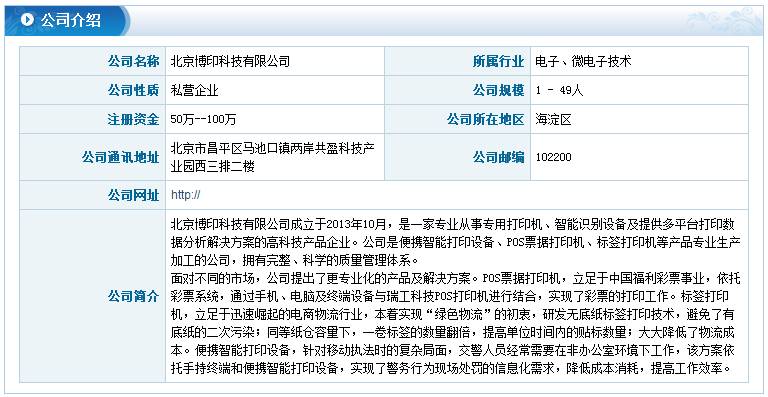Click the 公司简介 description paragraph

456,295
